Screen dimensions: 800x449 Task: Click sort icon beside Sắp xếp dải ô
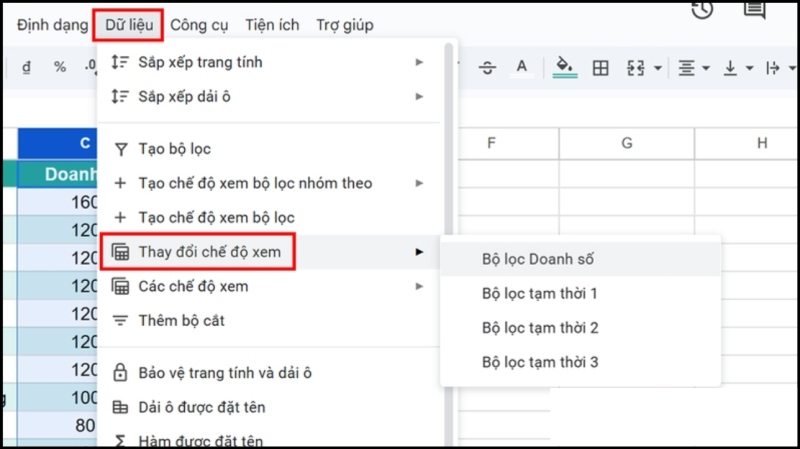click(x=120, y=96)
